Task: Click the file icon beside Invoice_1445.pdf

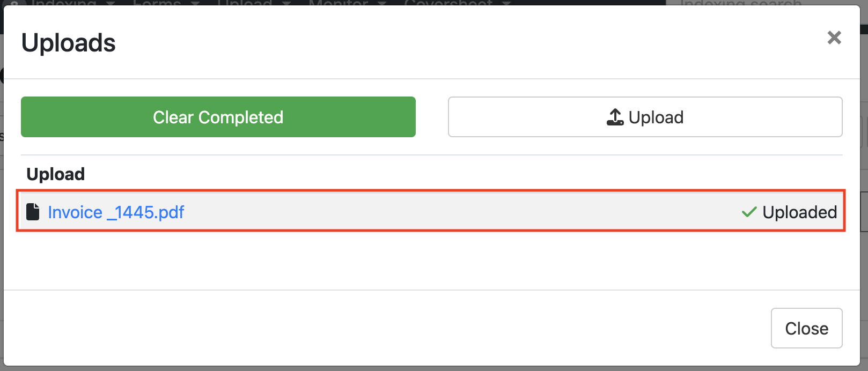Action: pyautogui.click(x=33, y=212)
